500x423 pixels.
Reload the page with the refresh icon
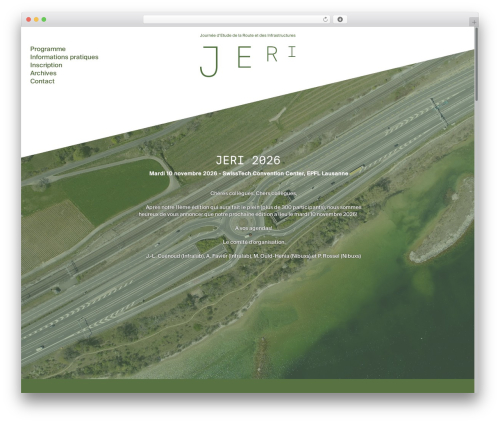(x=325, y=19)
